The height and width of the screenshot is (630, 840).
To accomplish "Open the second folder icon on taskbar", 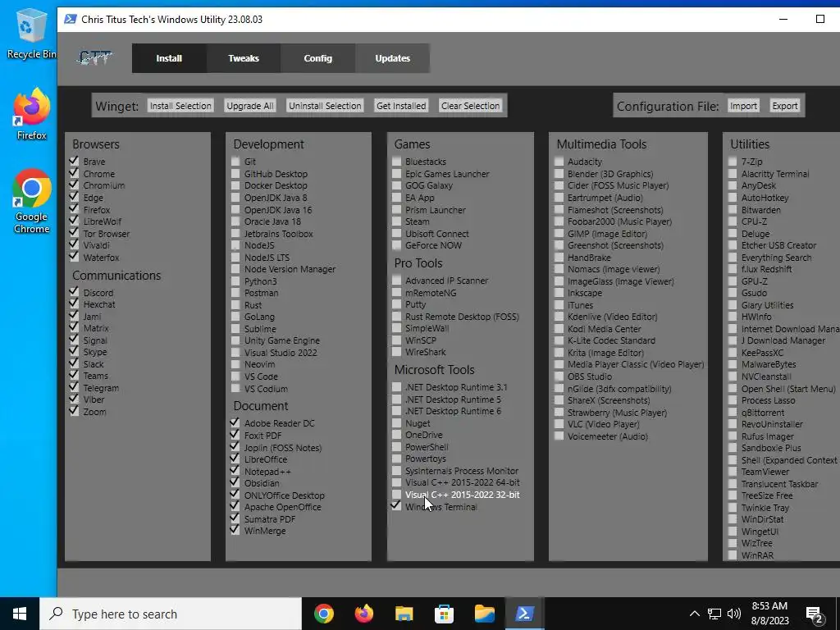I will (x=484, y=614).
